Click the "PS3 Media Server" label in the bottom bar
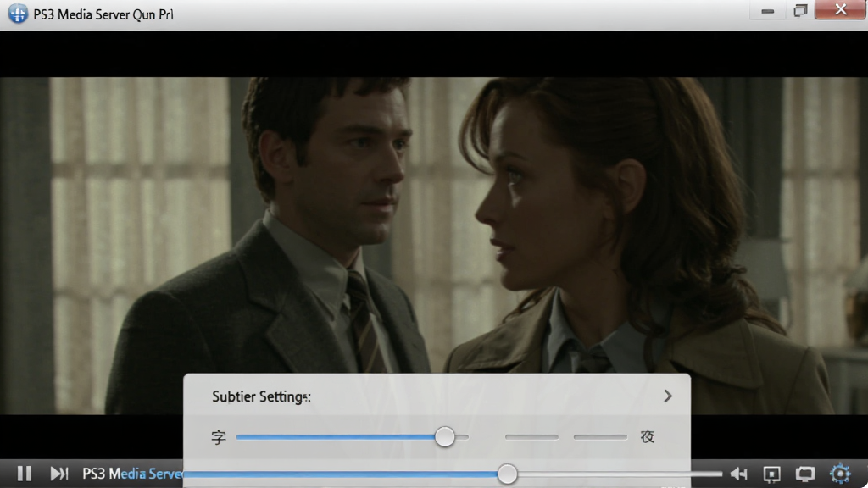 (133, 474)
